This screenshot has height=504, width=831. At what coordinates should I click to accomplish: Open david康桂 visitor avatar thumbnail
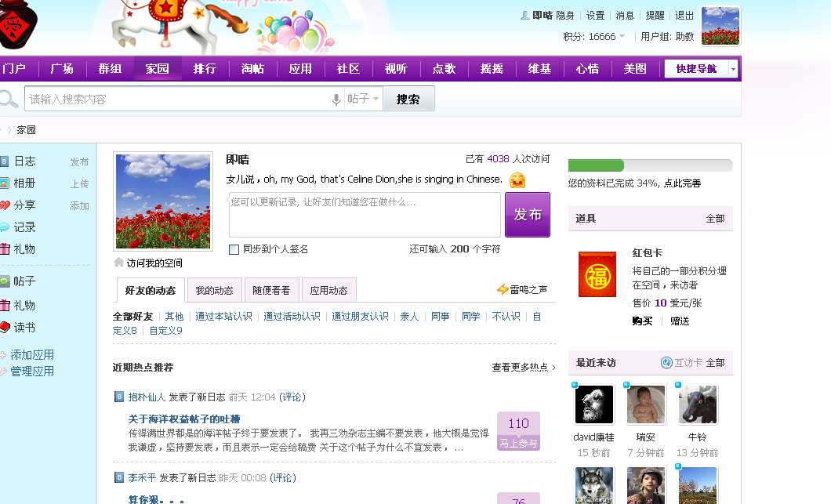point(594,404)
